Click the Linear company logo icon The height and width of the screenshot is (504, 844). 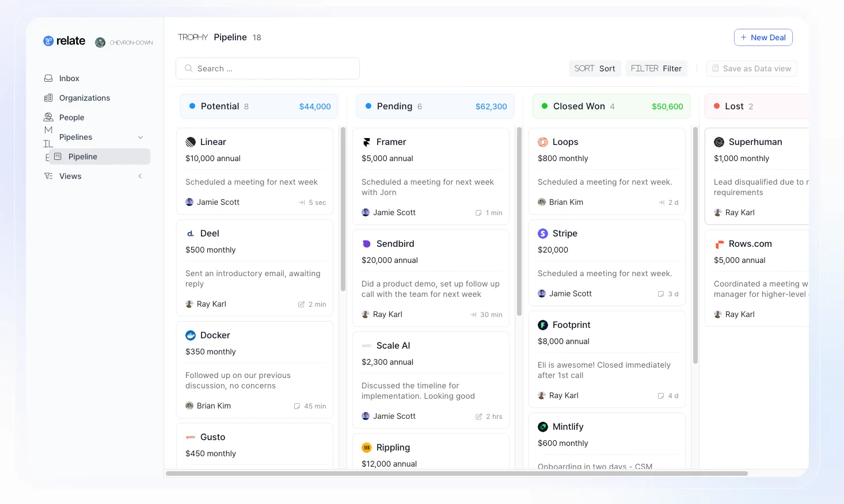tap(191, 142)
